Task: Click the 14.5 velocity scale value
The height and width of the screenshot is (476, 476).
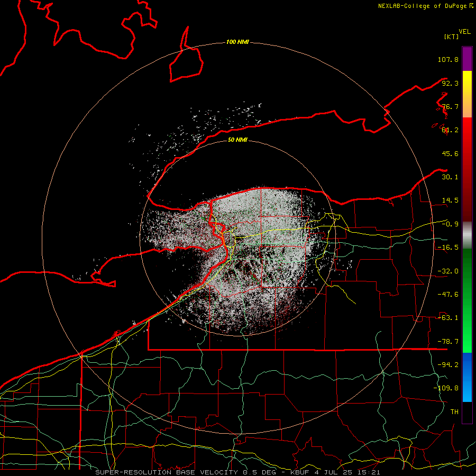Action: point(450,200)
